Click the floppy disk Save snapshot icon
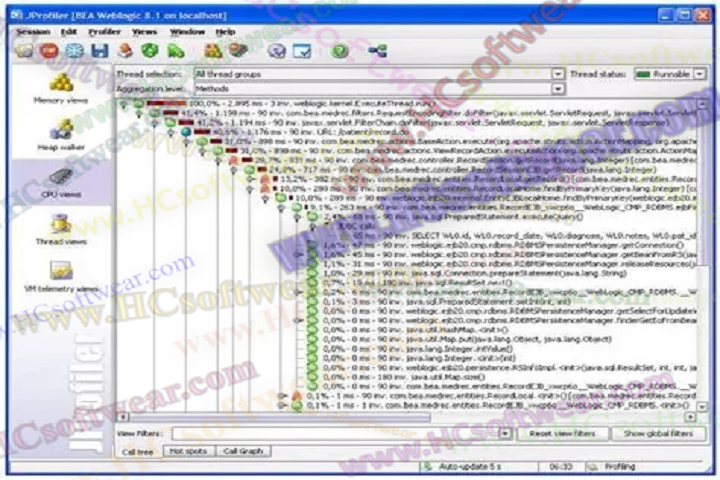 [x=100, y=51]
